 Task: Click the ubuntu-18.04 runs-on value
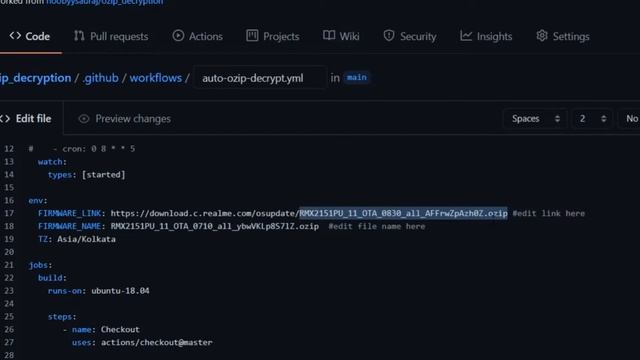pyautogui.click(x=120, y=291)
